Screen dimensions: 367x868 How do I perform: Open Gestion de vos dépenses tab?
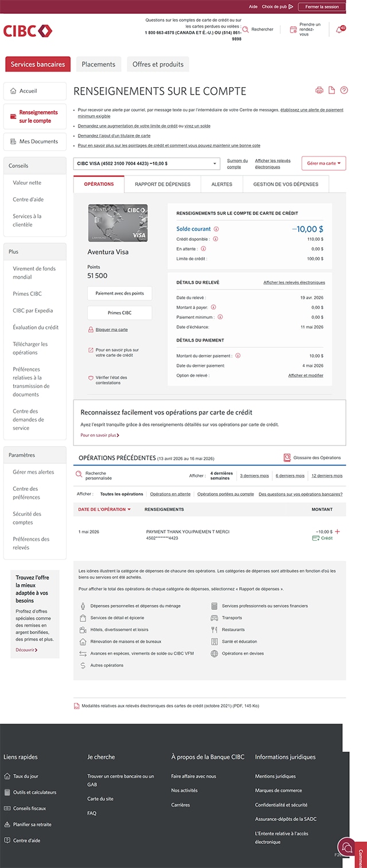[x=286, y=184]
